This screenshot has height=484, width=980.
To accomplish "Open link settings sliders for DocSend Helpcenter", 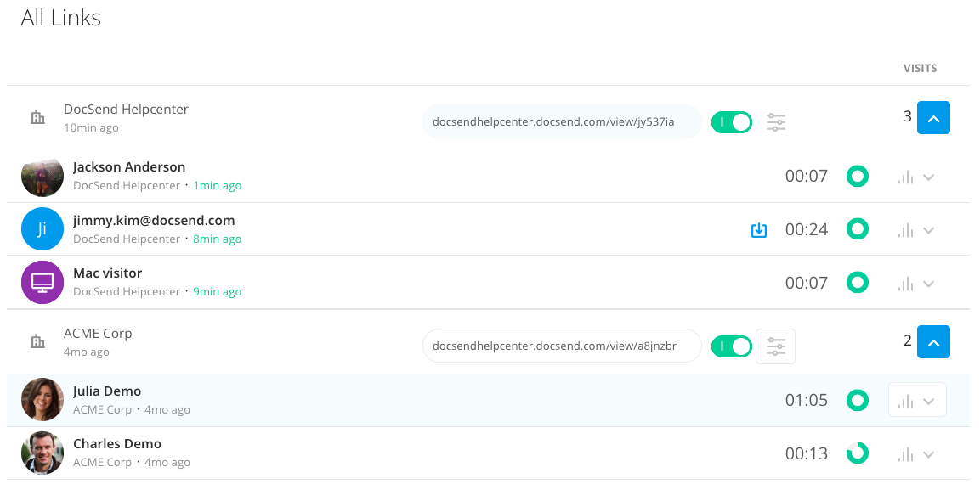I will (776, 121).
